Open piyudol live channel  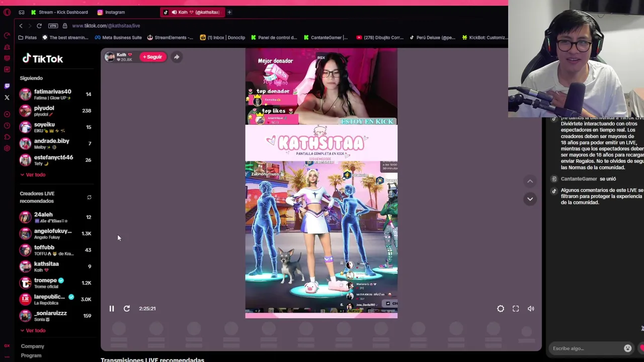point(56,111)
